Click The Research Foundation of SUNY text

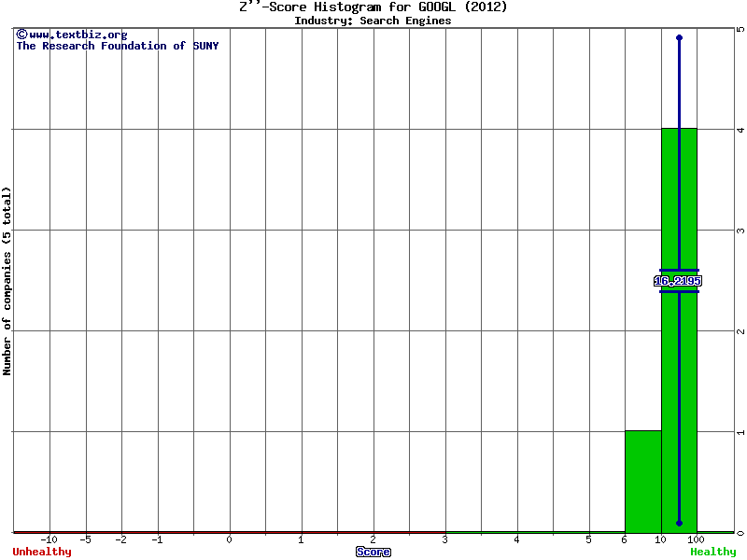117,46
